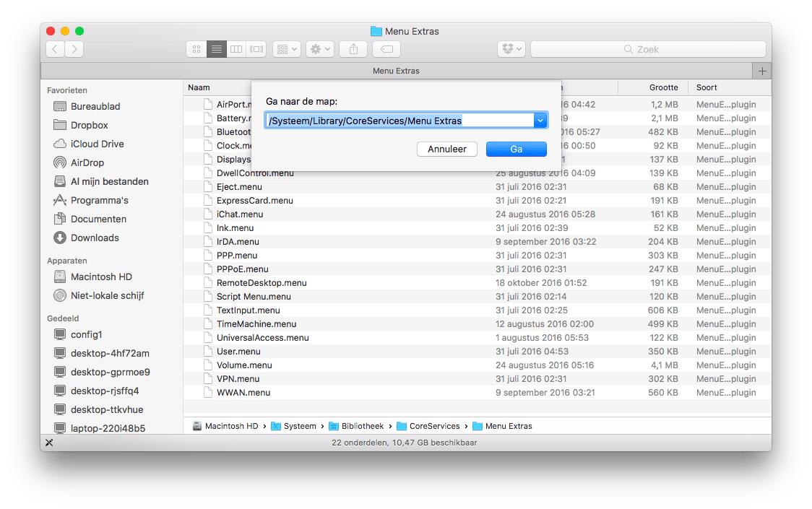Select the Script Menu.menu file
Screen dimensions: 812x509
(x=254, y=297)
